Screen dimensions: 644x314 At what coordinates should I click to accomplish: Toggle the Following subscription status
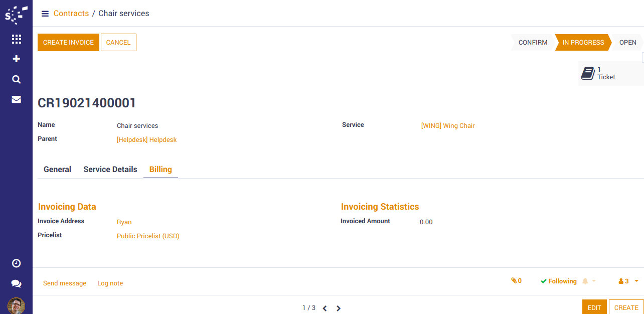click(x=558, y=281)
